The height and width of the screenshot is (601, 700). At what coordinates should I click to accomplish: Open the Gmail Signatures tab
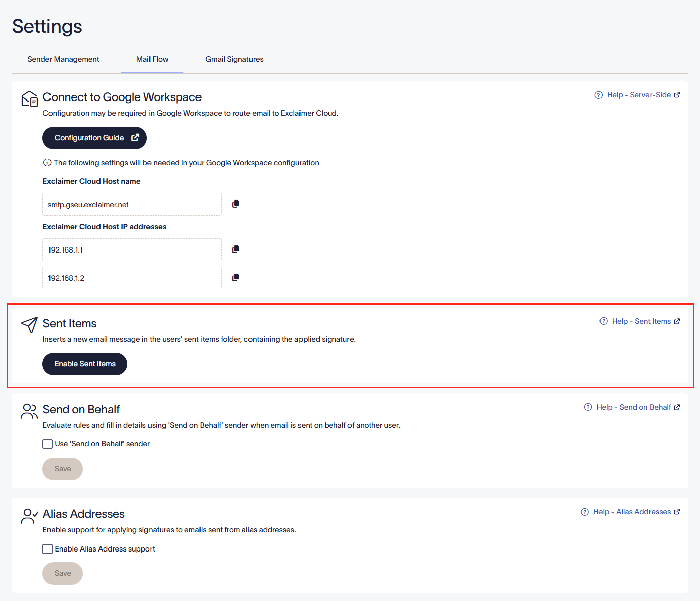pos(234,59)
